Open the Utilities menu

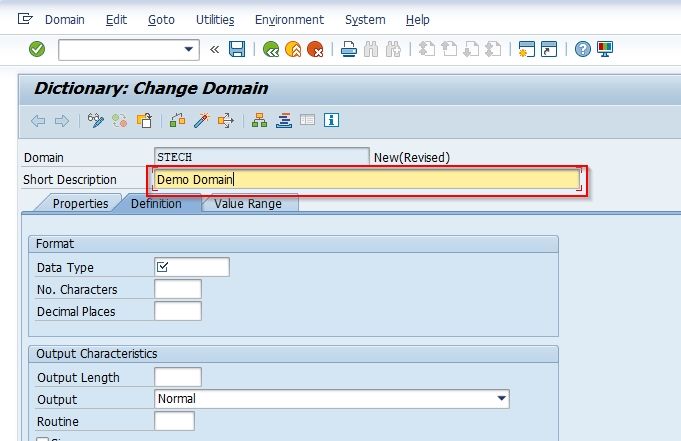point(215,20)
